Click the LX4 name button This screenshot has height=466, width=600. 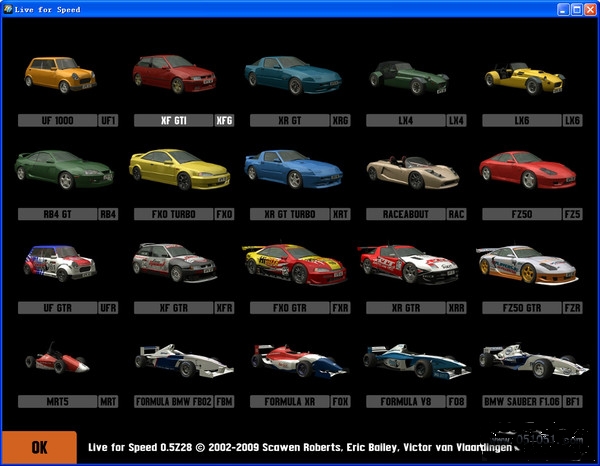pyautogui.click(x=406, y=121)
